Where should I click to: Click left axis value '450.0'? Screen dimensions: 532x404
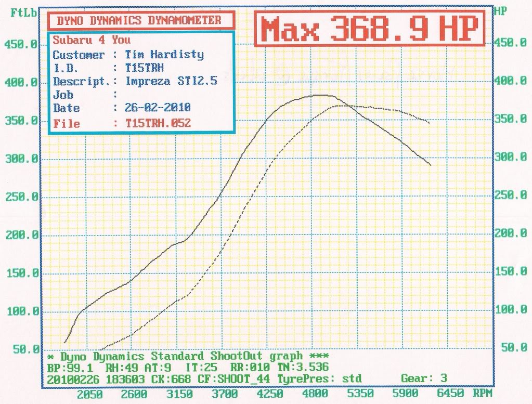pyautogui.click(x=20, y=44)
